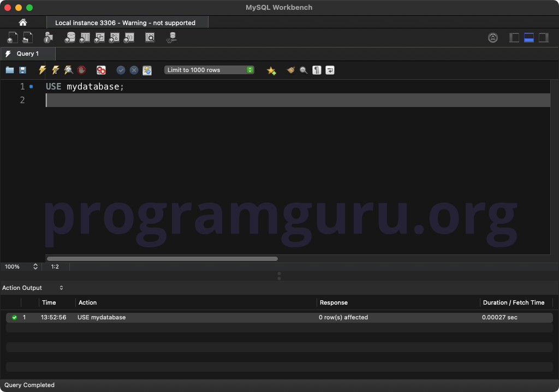
Task: Search table data icon in main toolbar
Action: tap(150, 38)
